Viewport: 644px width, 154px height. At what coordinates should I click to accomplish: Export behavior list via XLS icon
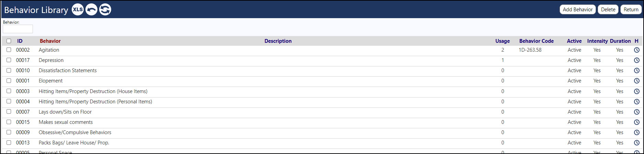[78, 10]
